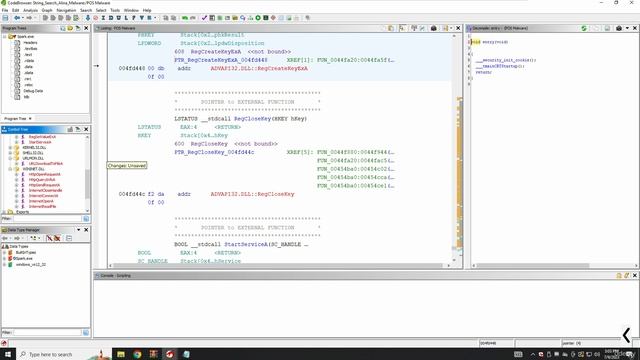Select HttpOpenRequestA in Symbol Tree
640x360 pixels.
[44, 174]
